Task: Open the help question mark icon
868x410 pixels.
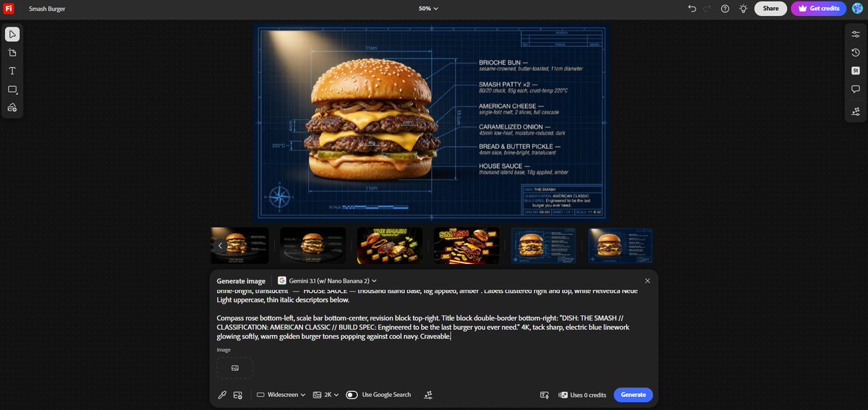Action: (725, 9)
